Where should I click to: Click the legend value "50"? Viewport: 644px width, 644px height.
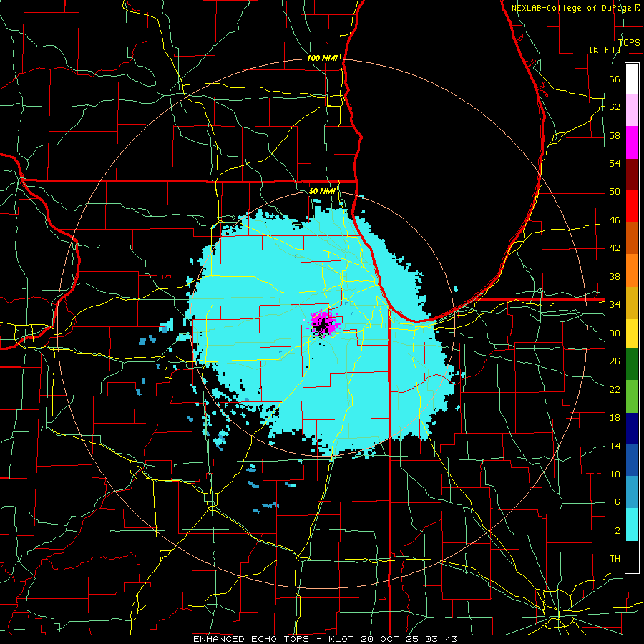pyautogui.click(x=615, y=192)
